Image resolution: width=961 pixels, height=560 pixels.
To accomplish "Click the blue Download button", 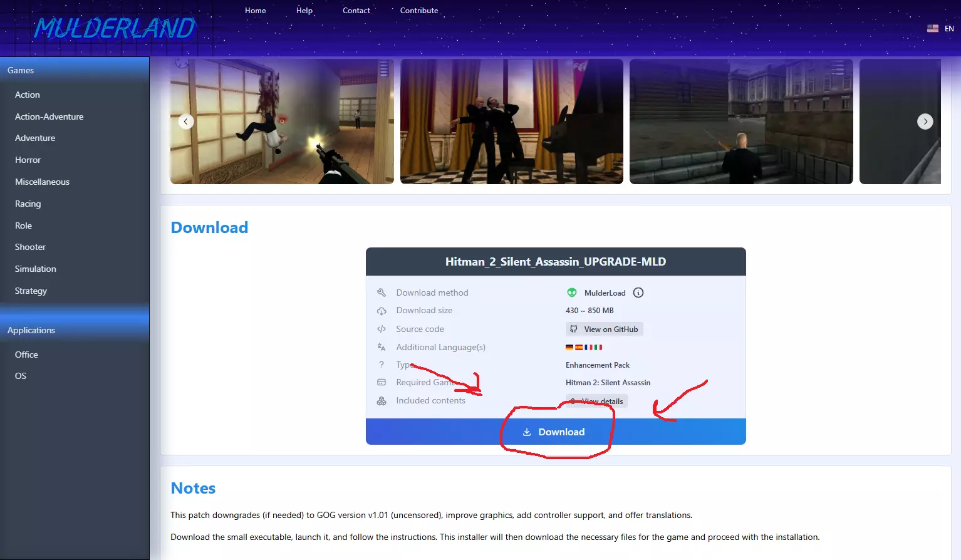I will [556, 432].
